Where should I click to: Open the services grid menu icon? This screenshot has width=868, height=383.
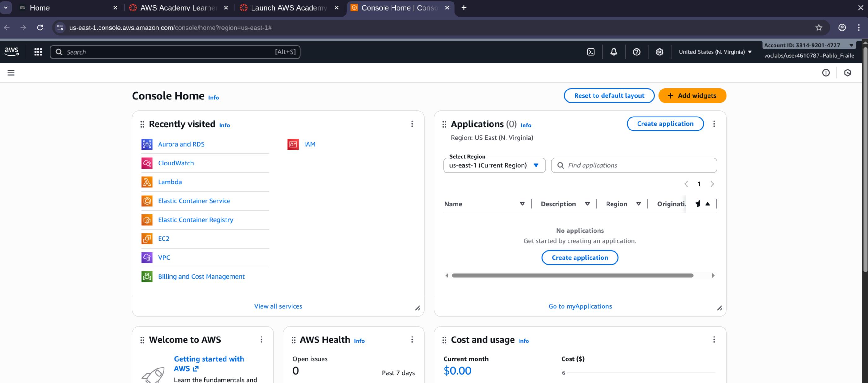coord(38,52)
